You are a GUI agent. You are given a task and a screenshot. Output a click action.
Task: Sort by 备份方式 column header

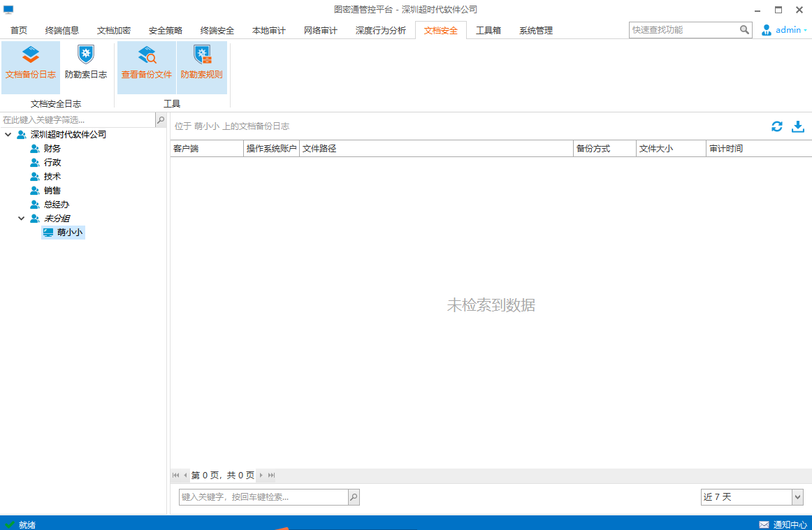pos(604,149)
